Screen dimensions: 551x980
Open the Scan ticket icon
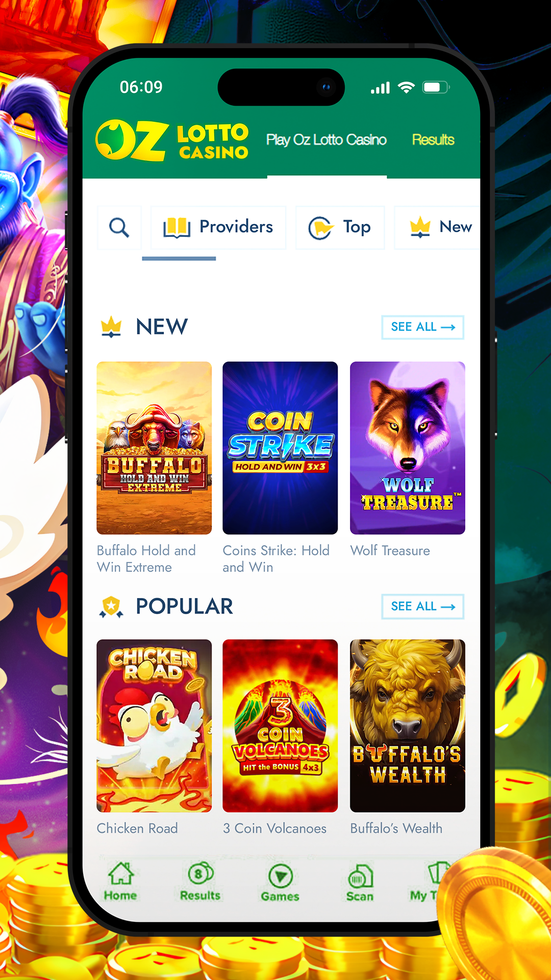click(x=360, y=876)
